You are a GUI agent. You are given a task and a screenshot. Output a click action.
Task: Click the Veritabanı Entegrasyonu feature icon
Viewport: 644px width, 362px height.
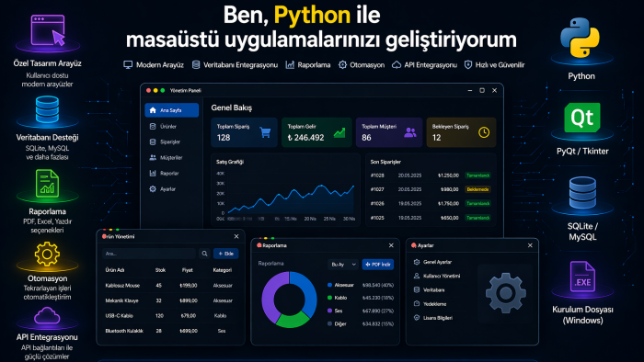tap(196, 65)
